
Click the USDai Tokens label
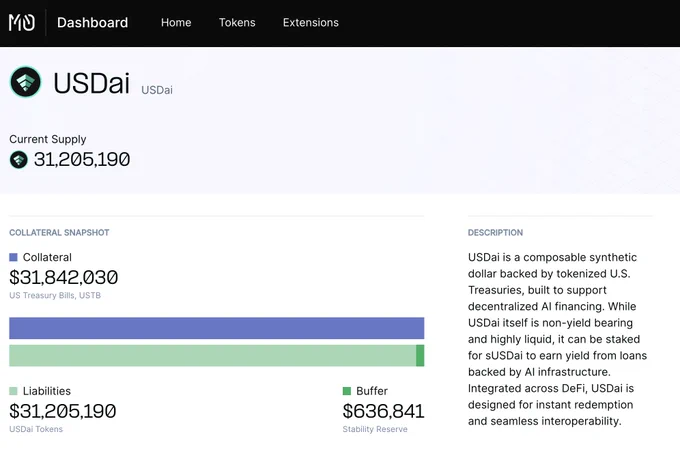36,429
